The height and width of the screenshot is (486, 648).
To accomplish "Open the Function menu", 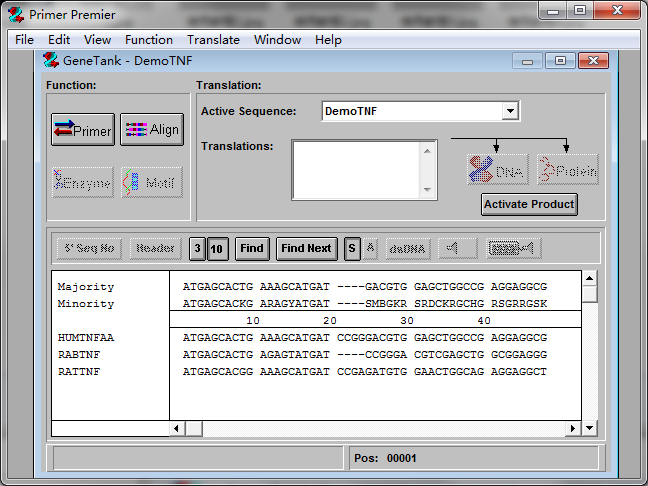I will pyautogui.click(x=149, y=40).
